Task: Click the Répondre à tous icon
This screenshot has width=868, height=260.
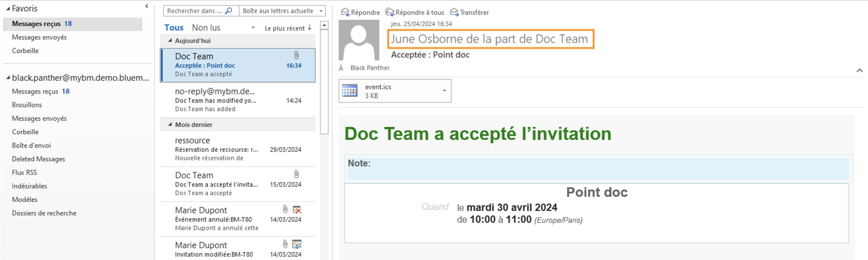Action: coord(389,12)
